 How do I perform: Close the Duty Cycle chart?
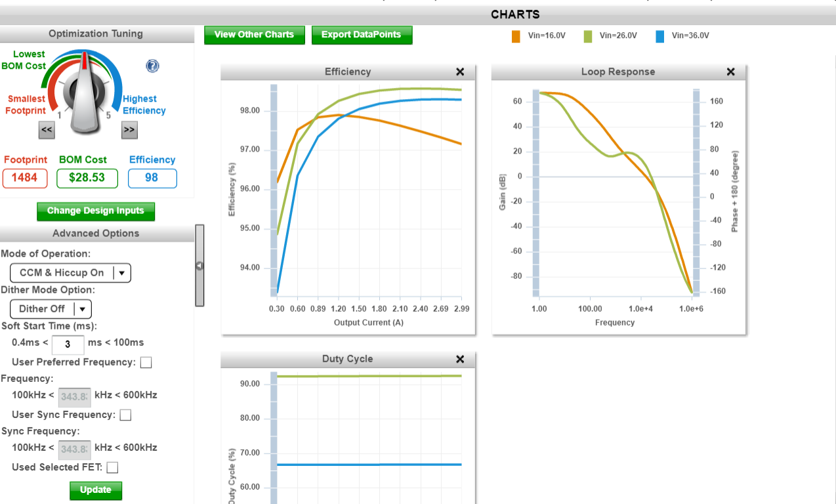[460, 359]
